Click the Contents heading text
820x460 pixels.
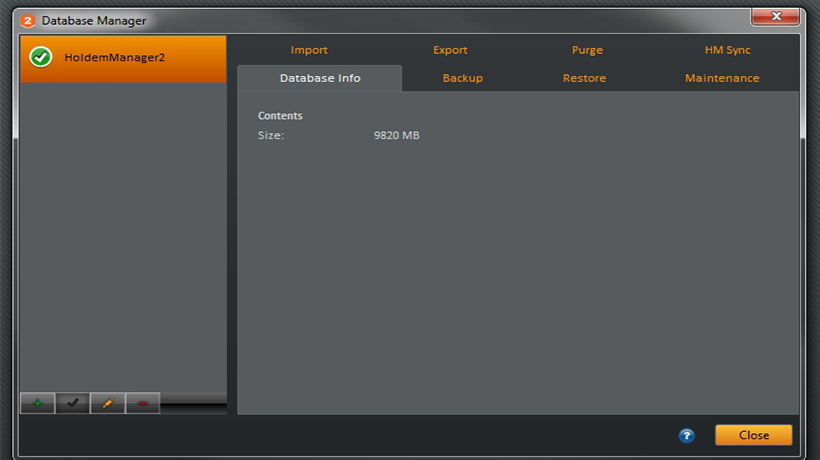coord(280,116)
